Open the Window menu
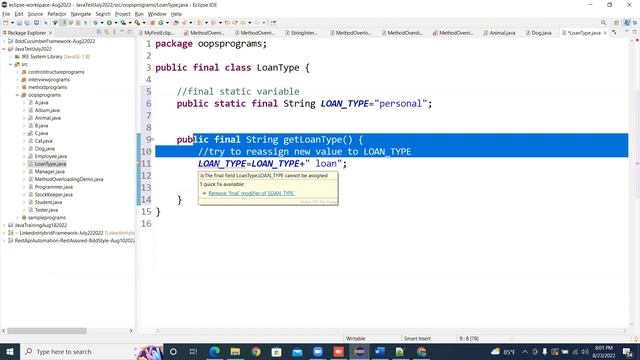Image resolution: width=640 pixels, height=360 pixels. [x=157, y=14]
